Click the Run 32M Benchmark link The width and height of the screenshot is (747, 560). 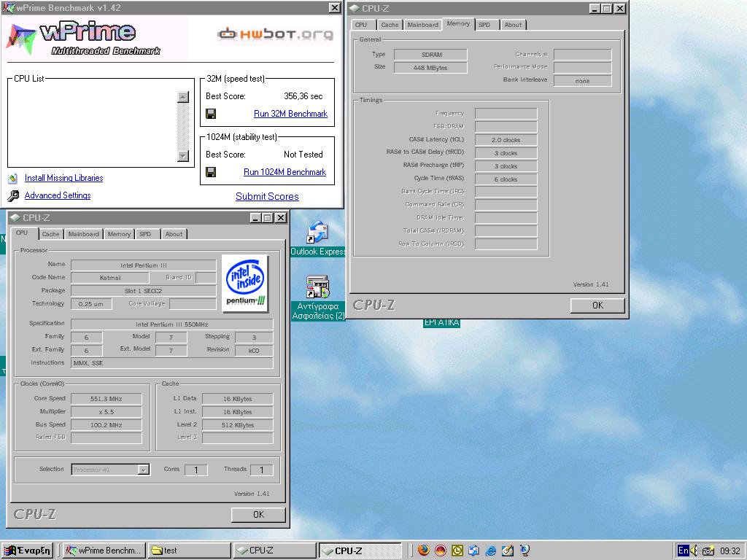290,114
